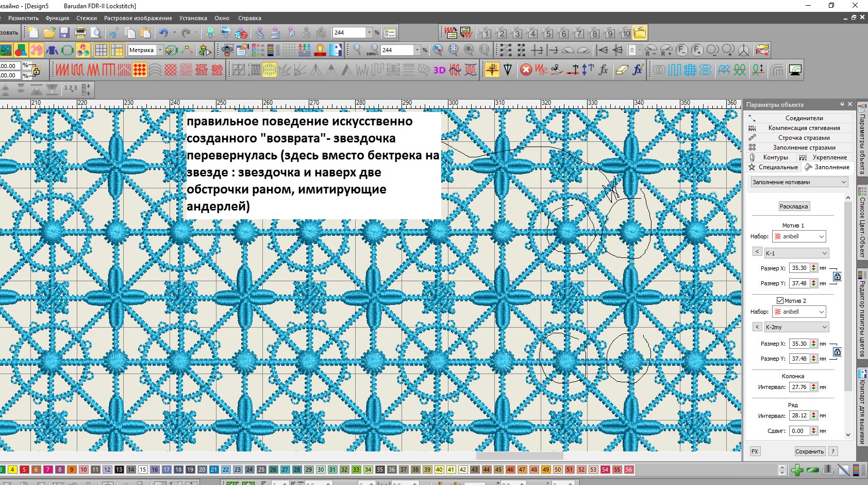Click the scissors trim stitch icon
This screenshot has height=485, width=868.
pyautogui.click(x=556, y=70)
